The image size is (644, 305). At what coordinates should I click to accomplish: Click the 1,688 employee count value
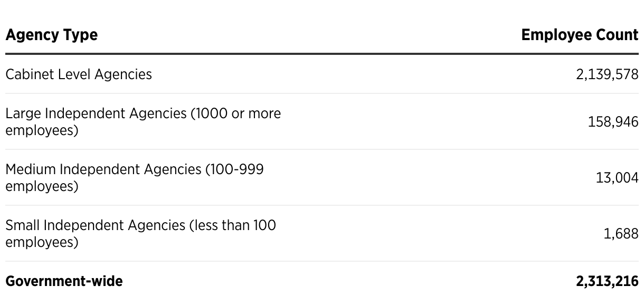[621, 234]
